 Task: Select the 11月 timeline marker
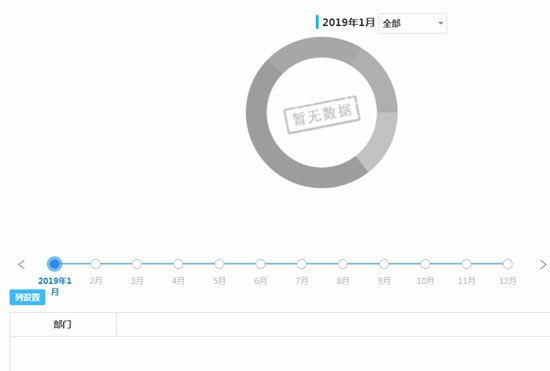coord(467,264)
